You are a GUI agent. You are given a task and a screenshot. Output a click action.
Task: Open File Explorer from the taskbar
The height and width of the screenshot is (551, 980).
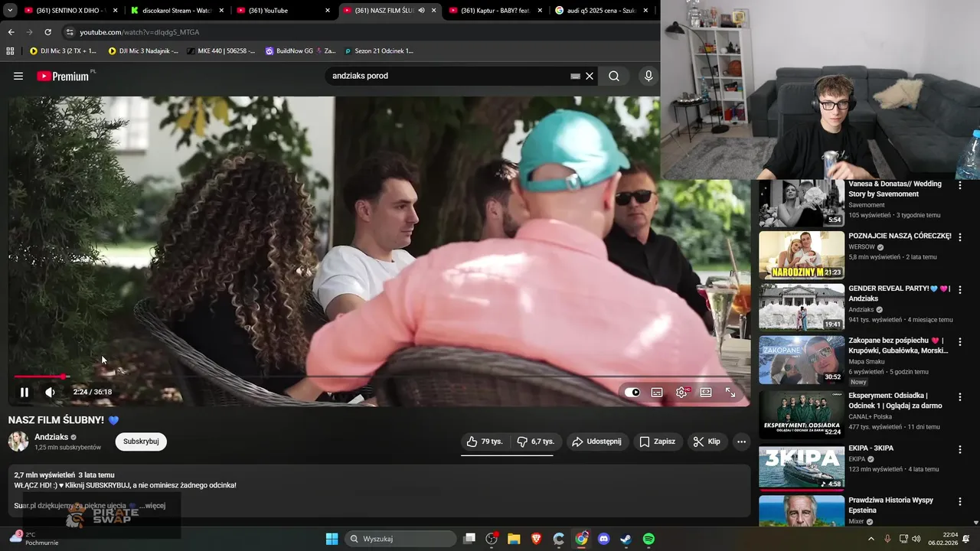coord(514,539)
